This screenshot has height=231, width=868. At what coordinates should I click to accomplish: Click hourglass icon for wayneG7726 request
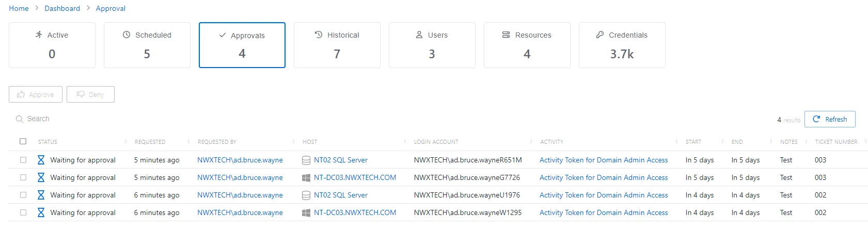(x=41, y=177)
